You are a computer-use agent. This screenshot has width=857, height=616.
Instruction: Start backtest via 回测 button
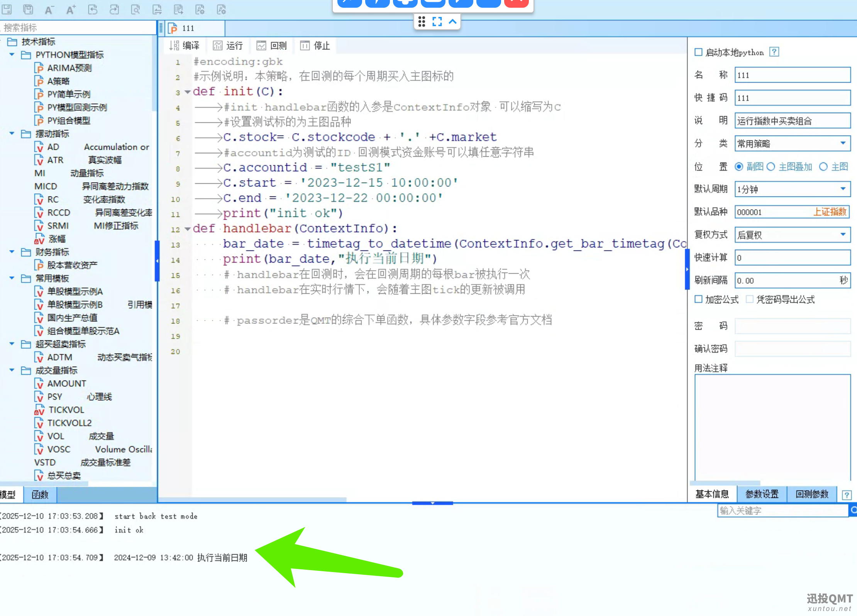[x=272, y=46]
